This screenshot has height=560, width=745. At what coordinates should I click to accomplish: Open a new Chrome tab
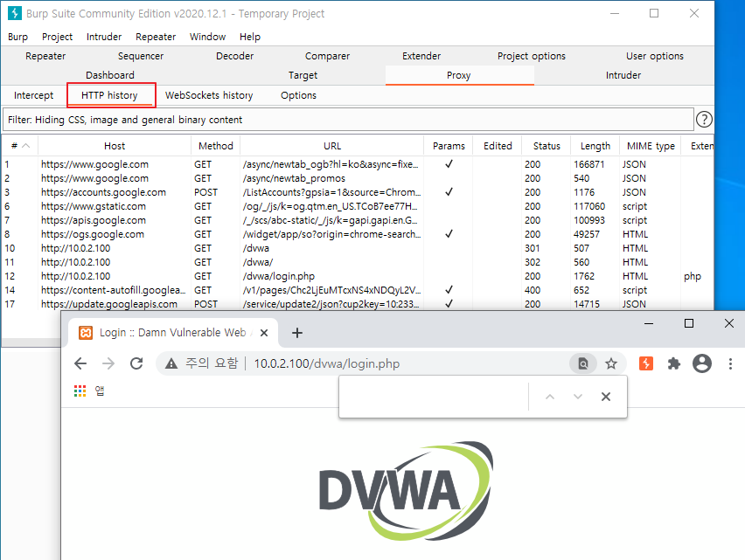(x=297, y=333)
